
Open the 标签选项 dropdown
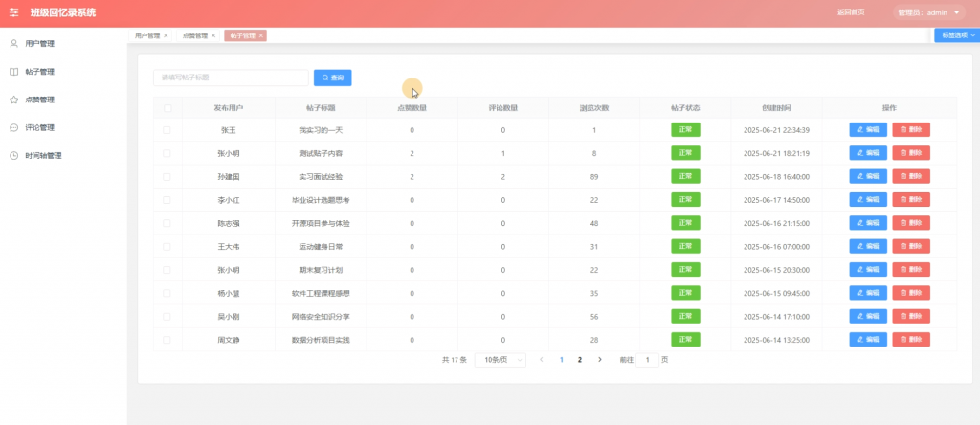tap(957, 35)
